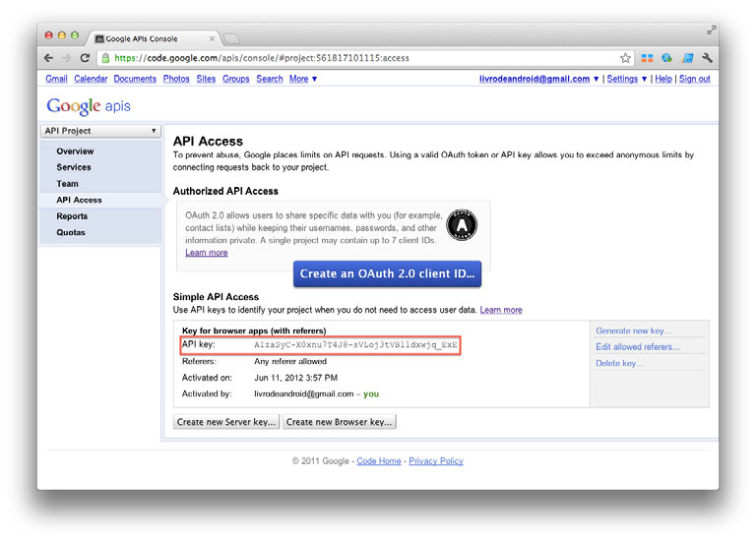Click the Gmail link

[x=56, y=79]
